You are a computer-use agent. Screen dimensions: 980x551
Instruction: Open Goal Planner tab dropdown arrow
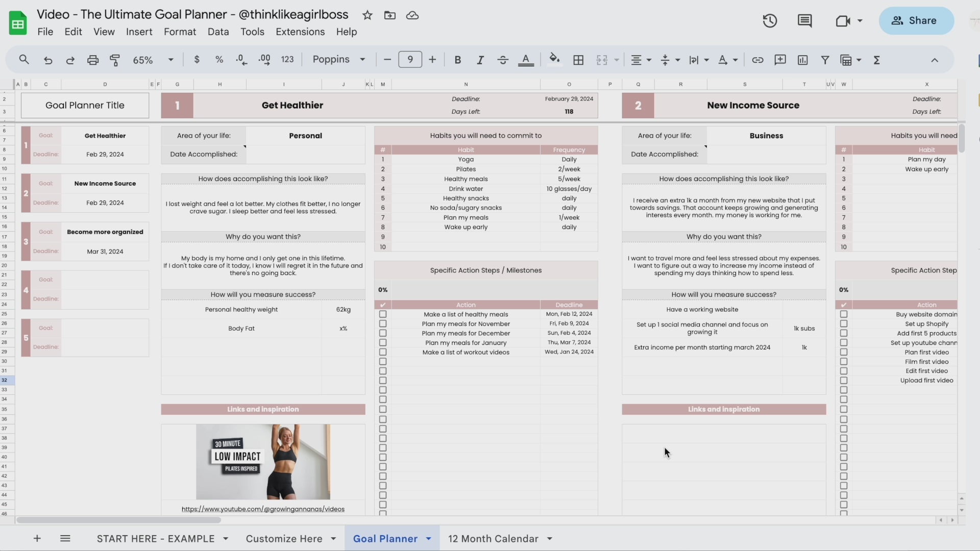(429, 539)
